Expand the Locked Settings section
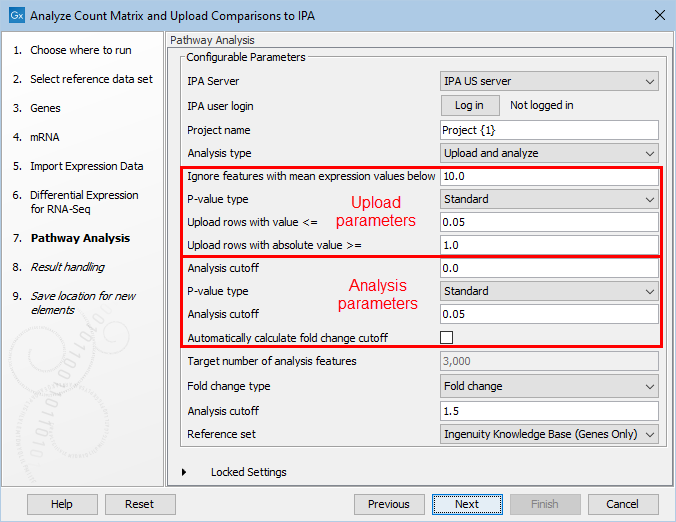This screenshot has height=522, width=676. point(185,472)
